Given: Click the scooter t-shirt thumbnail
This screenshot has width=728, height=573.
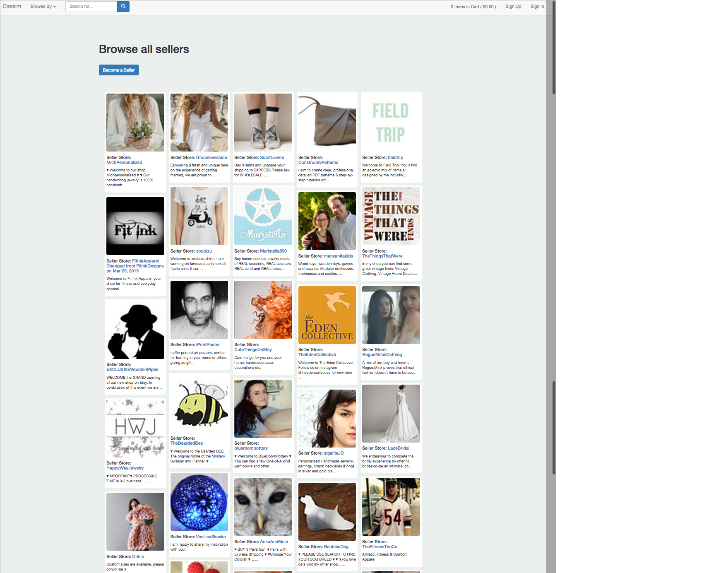Looking at the screenshot, I should coord(199,216).
